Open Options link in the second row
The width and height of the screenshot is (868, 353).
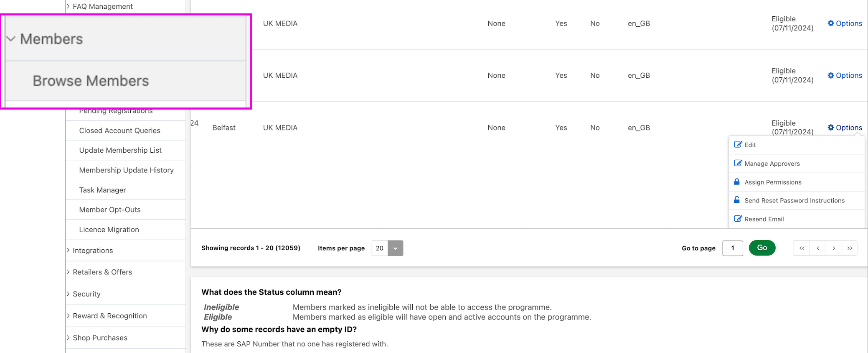point(845,75)
